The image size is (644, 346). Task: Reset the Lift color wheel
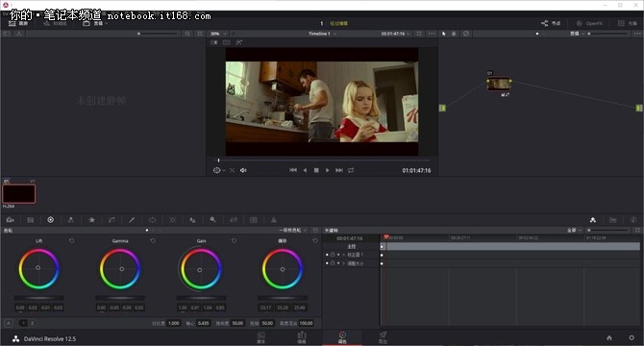pyautogui.click(x=72, y=241)
